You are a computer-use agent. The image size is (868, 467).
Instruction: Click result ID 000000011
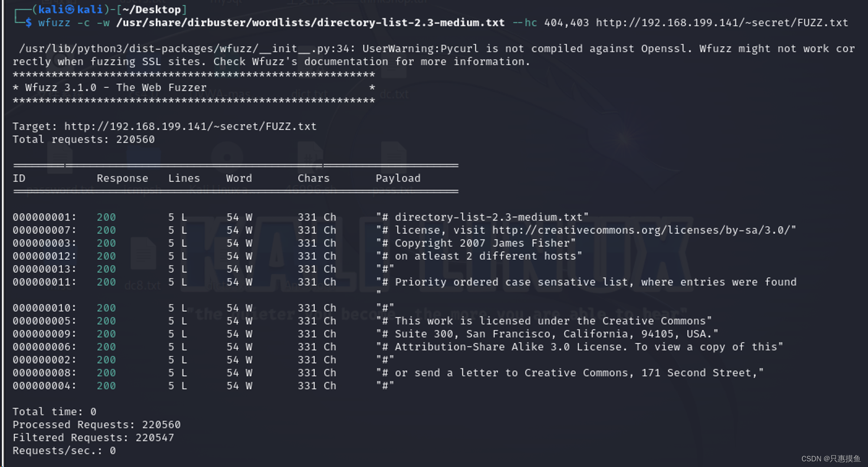(44, 282)
